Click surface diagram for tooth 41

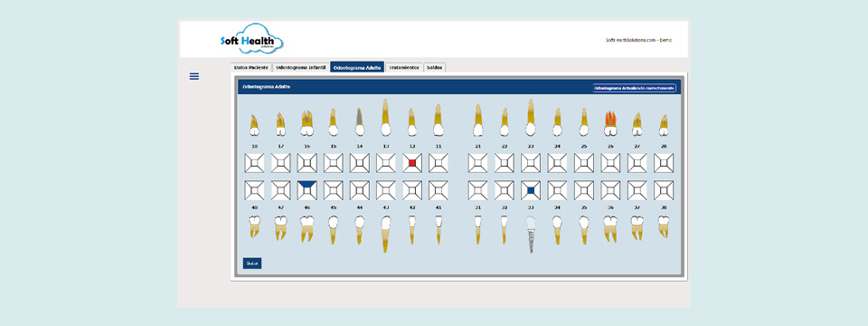click(x=439, y=190)
